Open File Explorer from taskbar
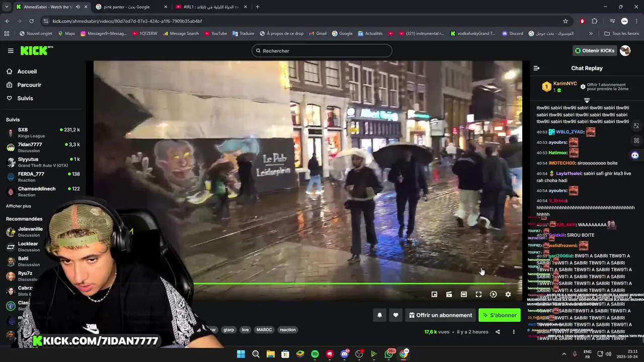 click(271, 354)
